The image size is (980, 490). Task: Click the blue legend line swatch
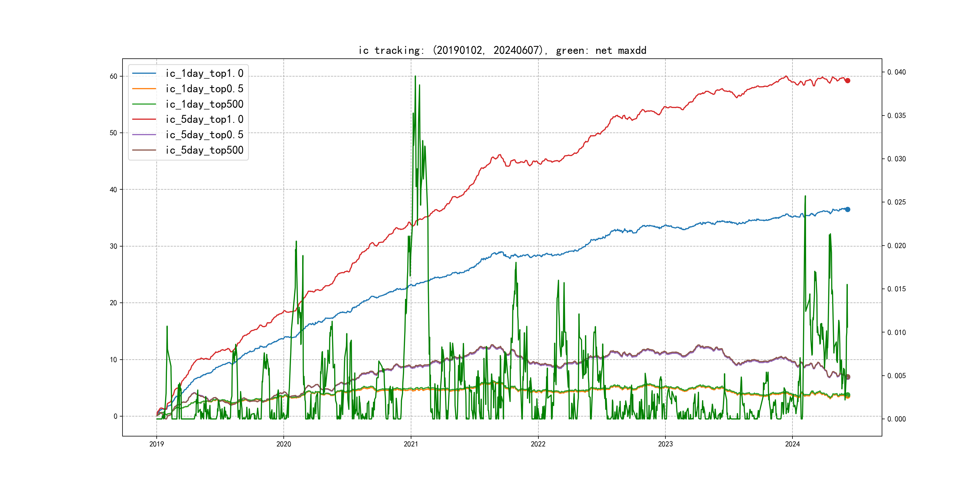tap(144, 73)
